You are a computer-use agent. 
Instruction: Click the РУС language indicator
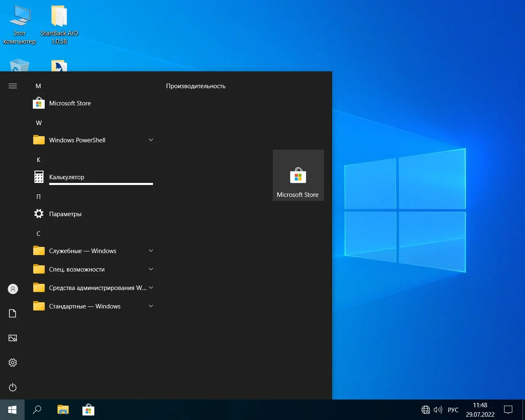[x=453, y=410]
